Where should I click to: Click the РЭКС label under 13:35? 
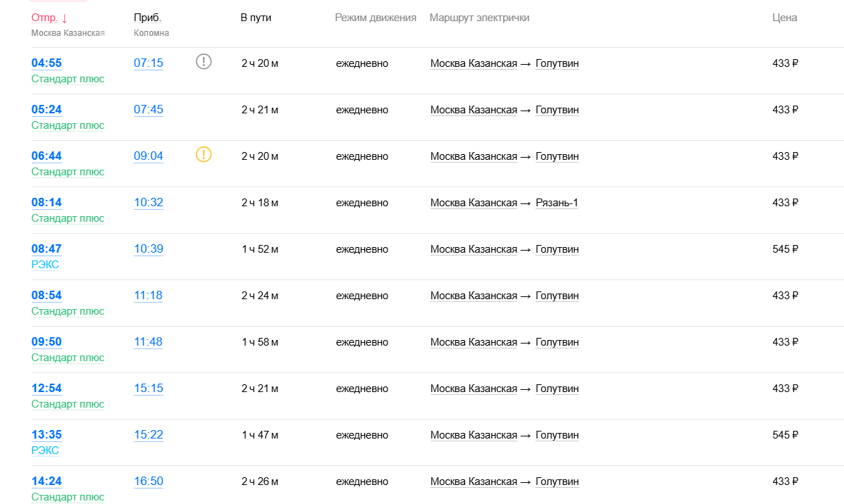(x=45, y=451)
